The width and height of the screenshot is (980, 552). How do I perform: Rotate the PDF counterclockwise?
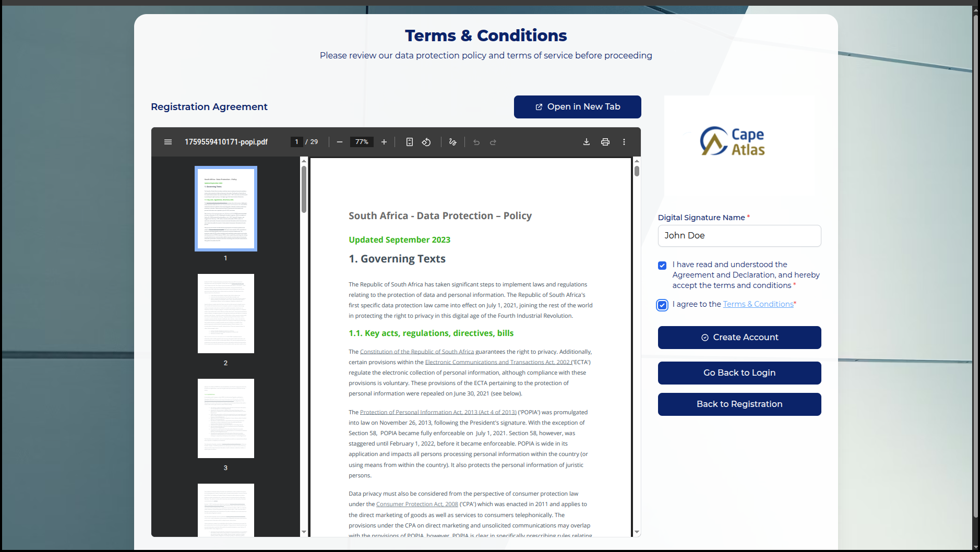426,142
